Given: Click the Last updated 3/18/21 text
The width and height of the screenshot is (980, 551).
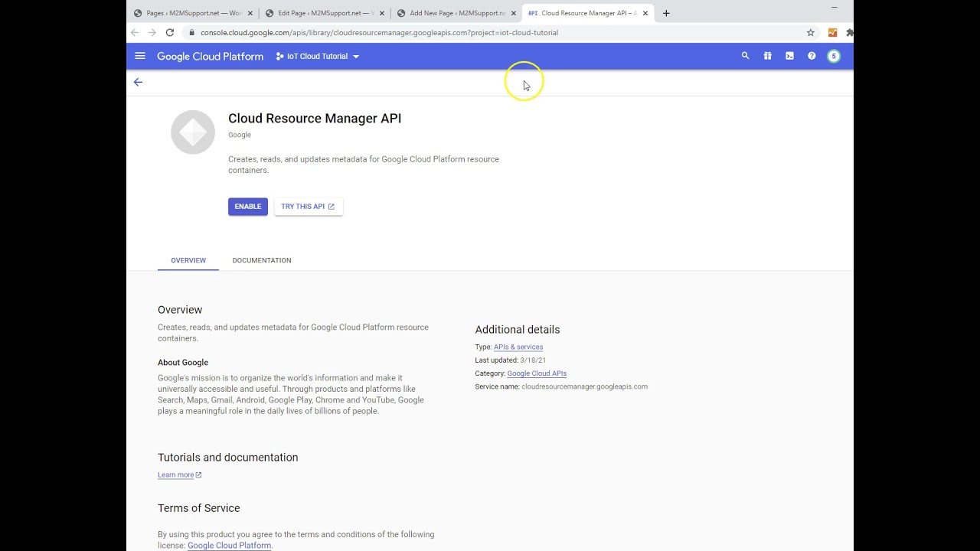Looking at the screenshot, I should (x=511, y=360).
